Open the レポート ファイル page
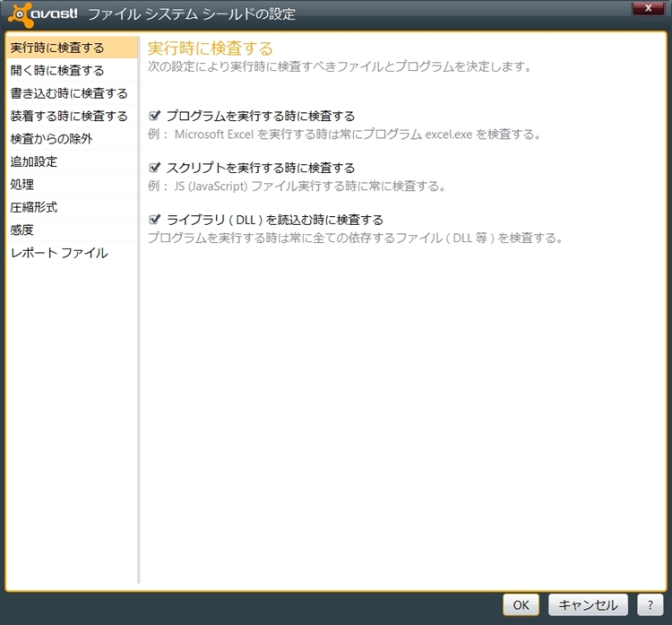The image size is (672, 625). [72, 253]
